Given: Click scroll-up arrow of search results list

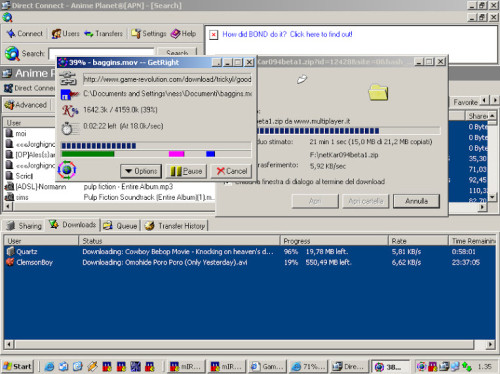Looking at the screenshot, I should pos(492,116).
